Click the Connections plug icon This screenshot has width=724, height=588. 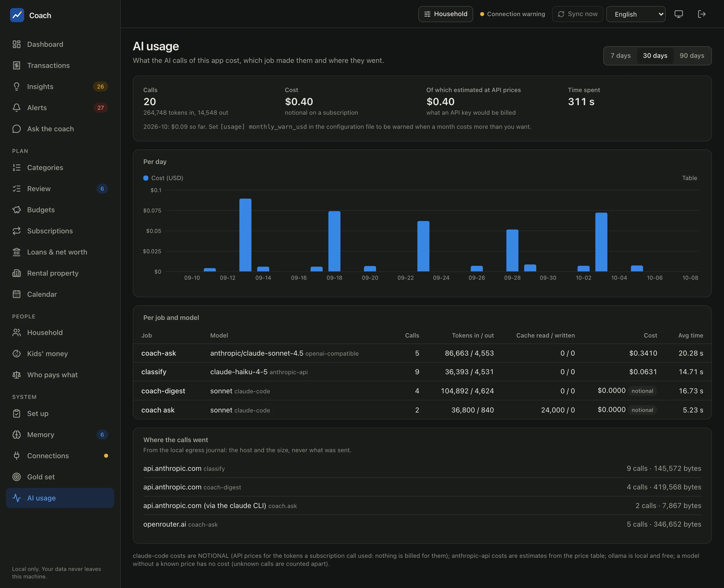[x=17, y=455]
